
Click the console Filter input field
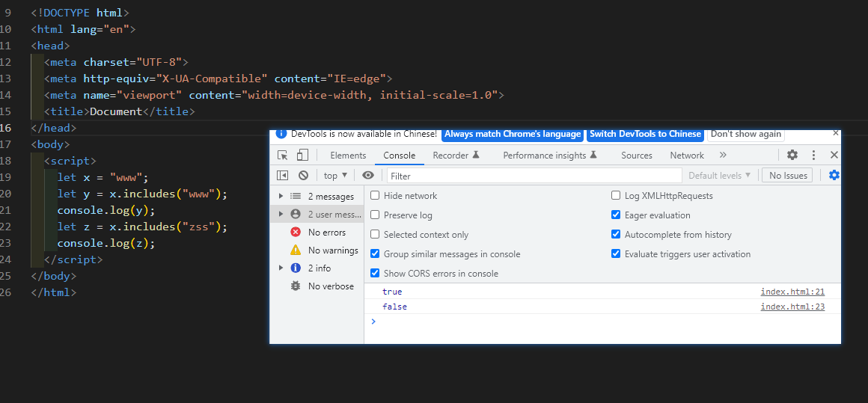pyautogui.click(x=534, y=176)
